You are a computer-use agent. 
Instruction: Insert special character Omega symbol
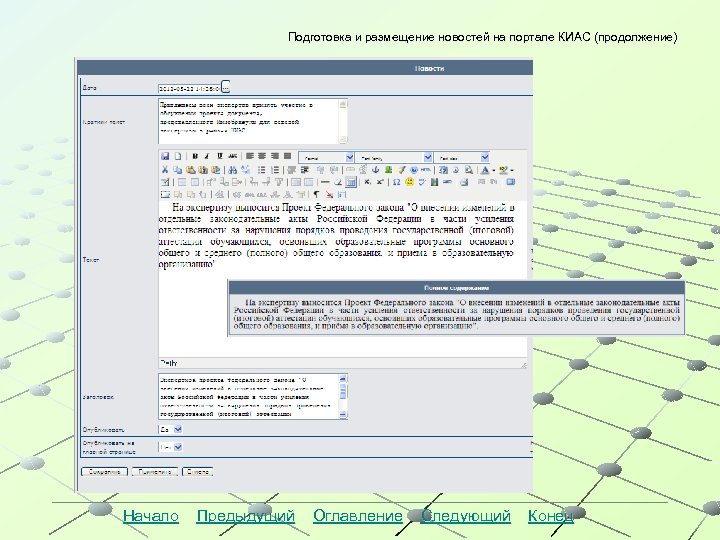click(396, 182)
